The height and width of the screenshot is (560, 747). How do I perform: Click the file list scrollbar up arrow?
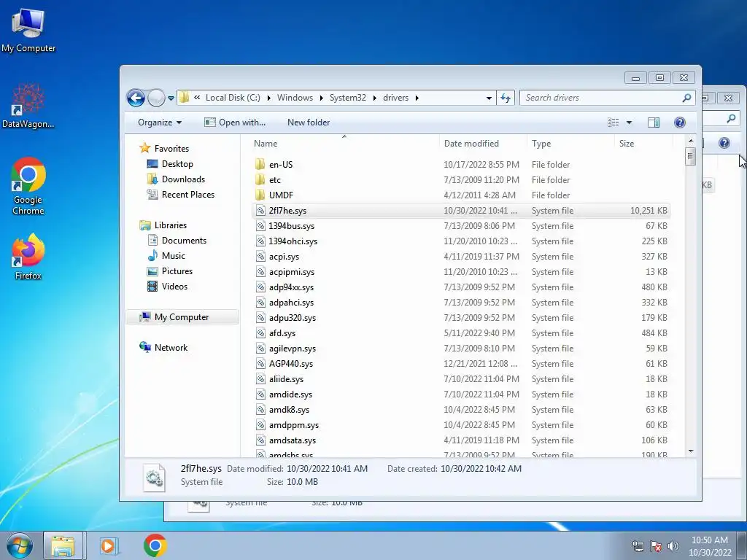691,141
